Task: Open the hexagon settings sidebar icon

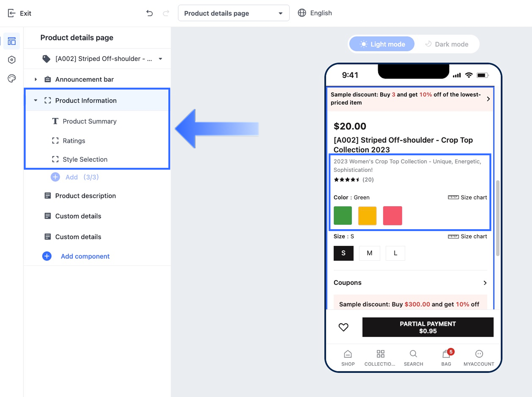Action: tap(12, 60)
